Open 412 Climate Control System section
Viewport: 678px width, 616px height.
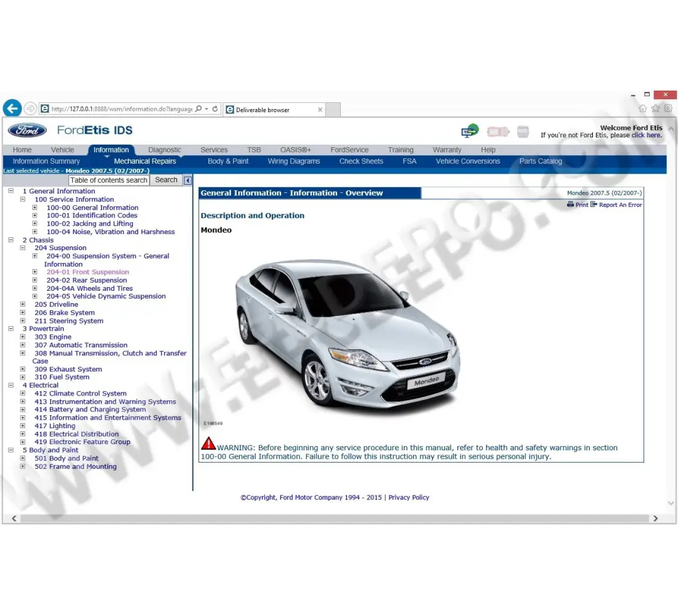(80, 394)
